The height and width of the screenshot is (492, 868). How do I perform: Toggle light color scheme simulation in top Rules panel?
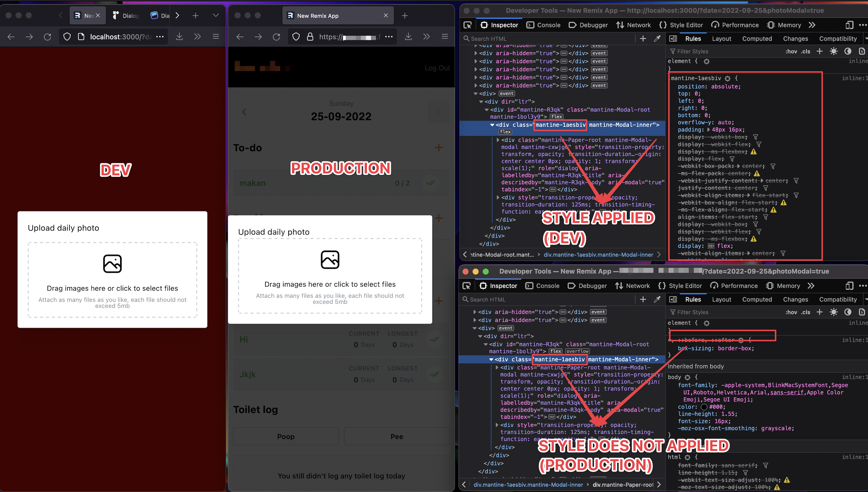coord(833,51)
